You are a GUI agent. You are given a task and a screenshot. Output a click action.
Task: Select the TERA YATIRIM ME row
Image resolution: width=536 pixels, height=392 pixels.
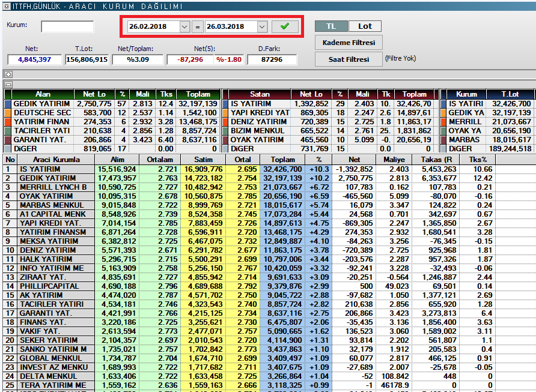(249, 385)
